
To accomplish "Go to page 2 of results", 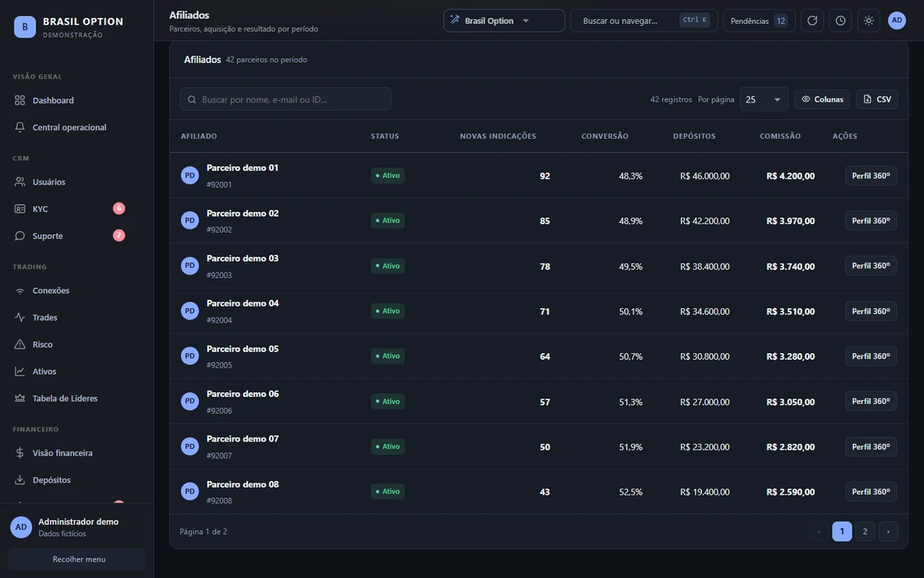I will point(865,531).
